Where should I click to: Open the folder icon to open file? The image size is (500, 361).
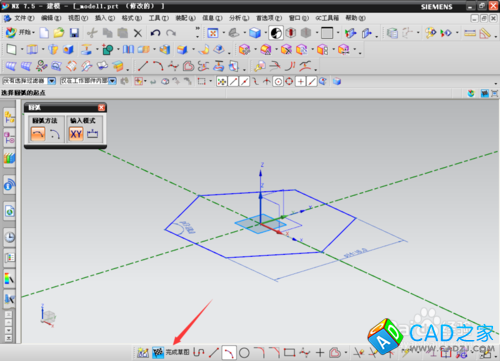(59, 33)
